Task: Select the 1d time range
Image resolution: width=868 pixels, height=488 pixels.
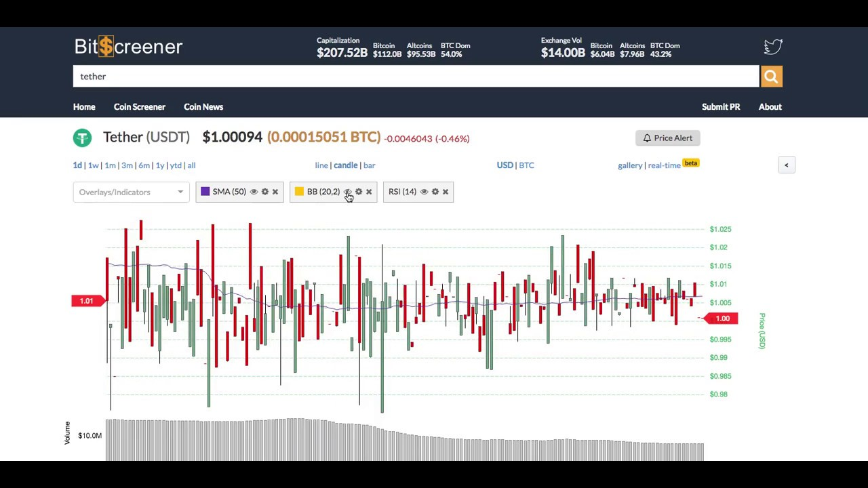Action: [x=77, y=165]
